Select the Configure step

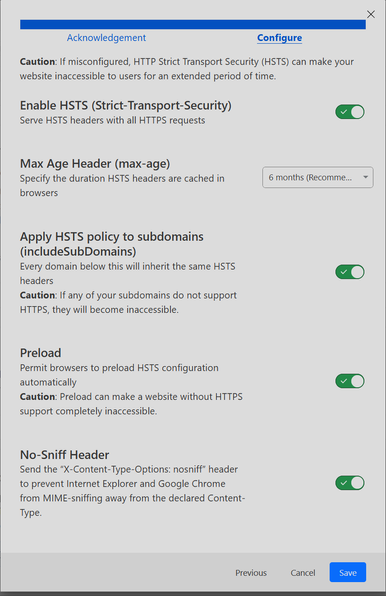click(279, 38)
